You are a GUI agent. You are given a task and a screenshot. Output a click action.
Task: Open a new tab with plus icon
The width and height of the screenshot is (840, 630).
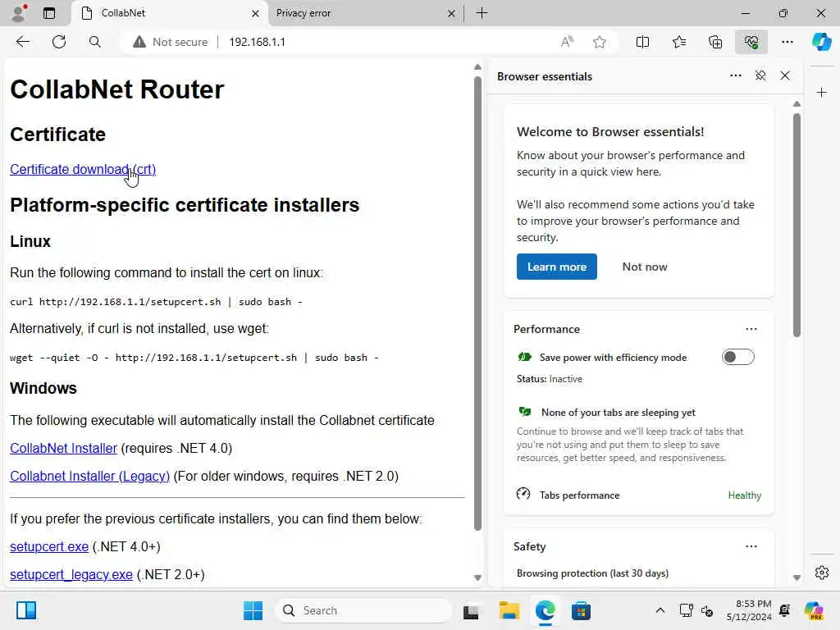(482, 13)
